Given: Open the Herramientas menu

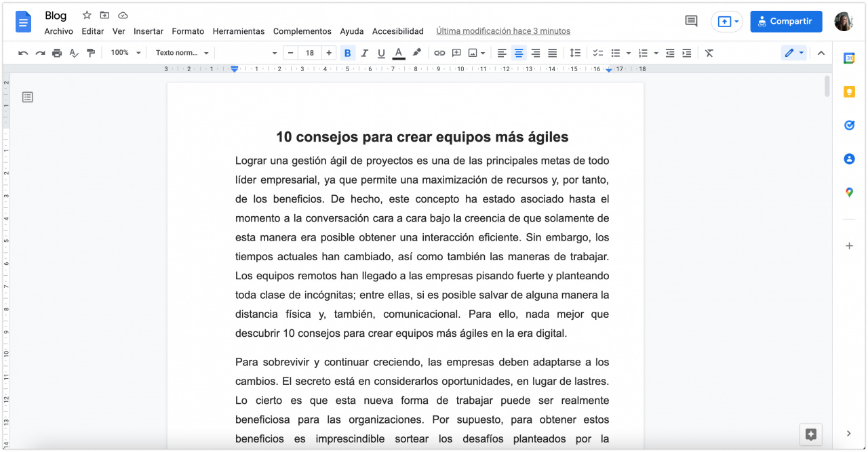Looking at the screenshot, I should coord(238,31).
